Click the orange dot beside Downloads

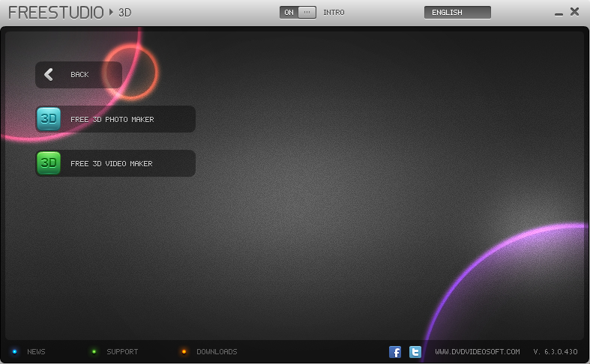184,351
